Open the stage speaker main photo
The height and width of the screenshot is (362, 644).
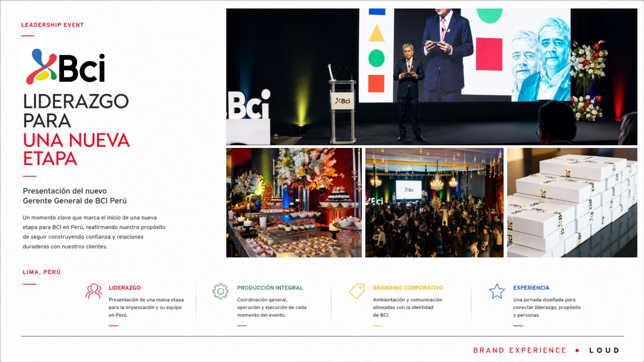coord(432,77)
